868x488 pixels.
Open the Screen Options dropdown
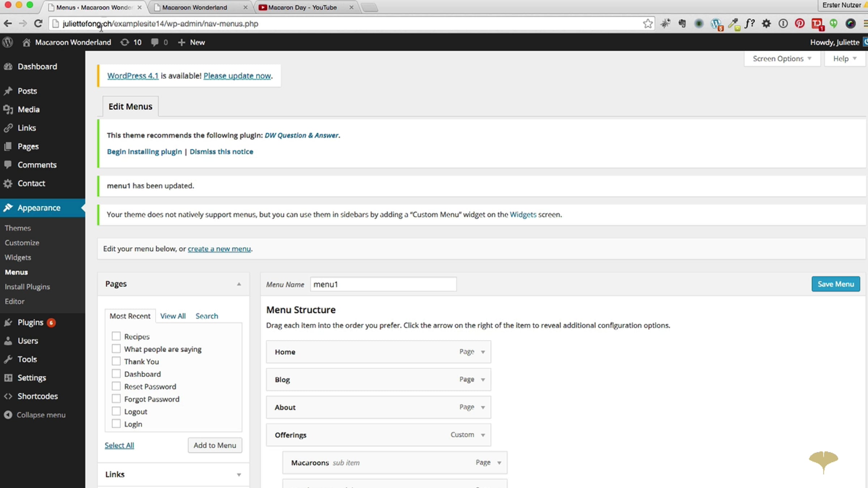pyautogui.click(x=782, y=59)
